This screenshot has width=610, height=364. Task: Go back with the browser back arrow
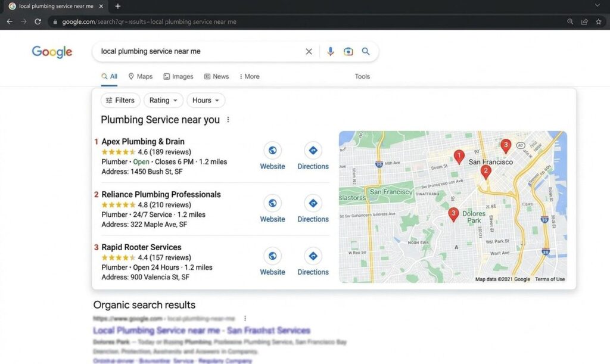pyautogui.click(x=10, y=22)
